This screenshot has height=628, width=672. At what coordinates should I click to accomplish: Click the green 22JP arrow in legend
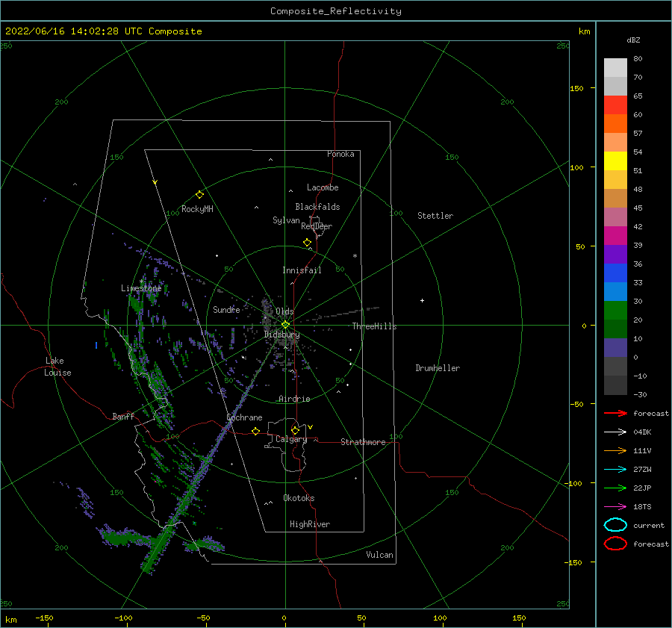(615, 488)
